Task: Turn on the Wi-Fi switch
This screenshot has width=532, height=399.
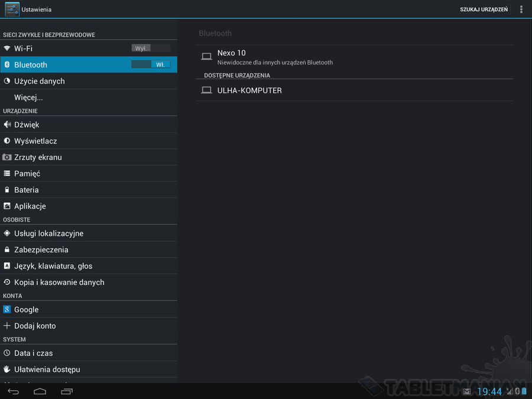Action: click(x=151, y=48)
